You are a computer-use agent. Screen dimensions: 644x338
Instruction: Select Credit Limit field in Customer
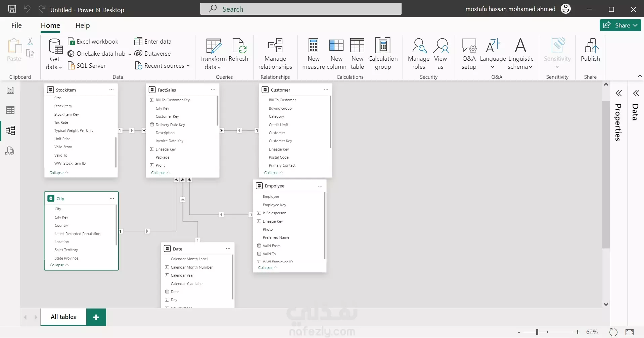[278, 125]
